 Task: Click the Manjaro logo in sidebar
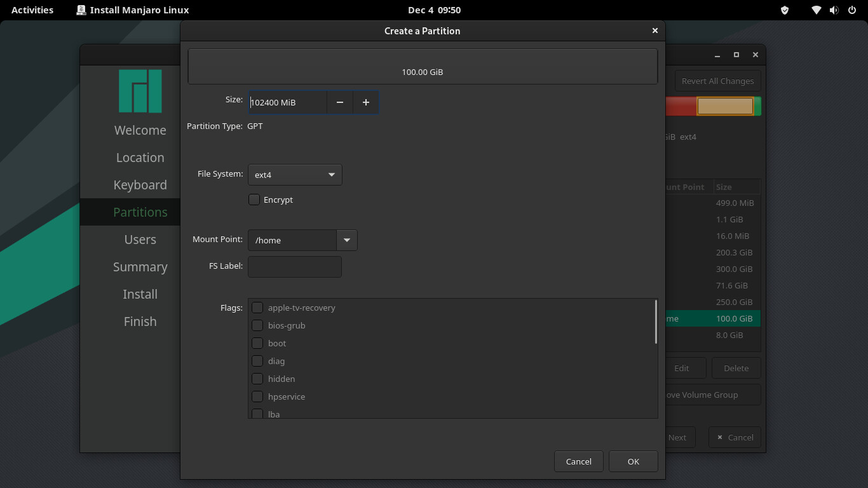click(x=140, y=91)
